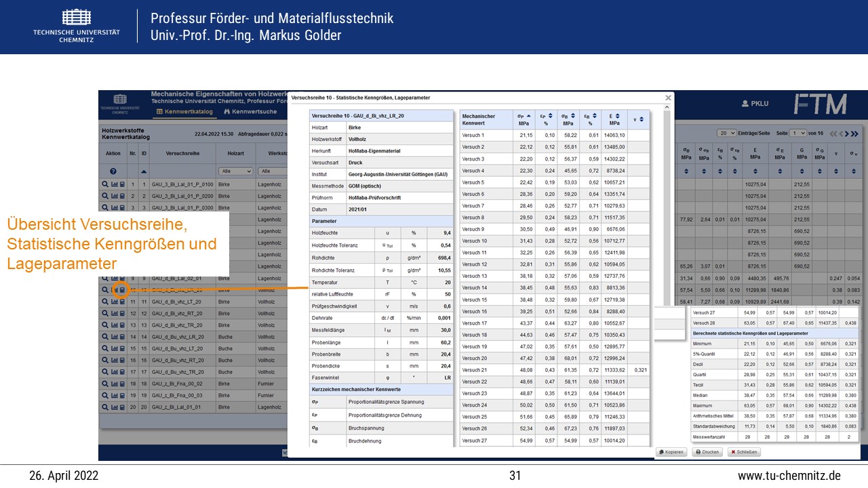Sort dialog table by εB column
The height and width of the screenshot is (488, 868).
tap(595, 116)
